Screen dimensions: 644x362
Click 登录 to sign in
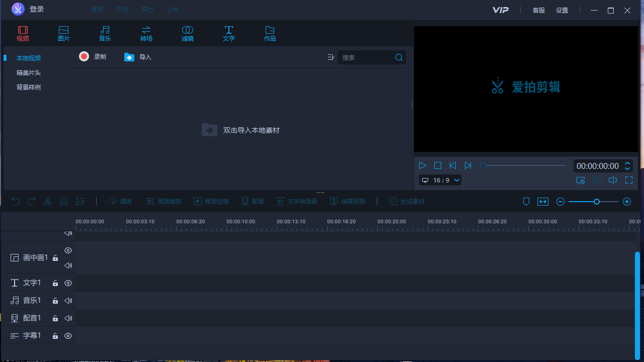pyautogui.click(x=37, y=10)
